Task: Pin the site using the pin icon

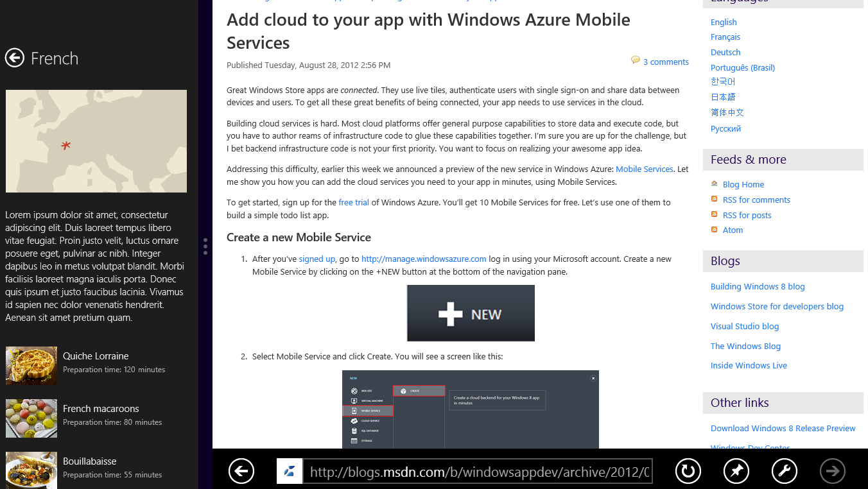Action: coord(736,472)
